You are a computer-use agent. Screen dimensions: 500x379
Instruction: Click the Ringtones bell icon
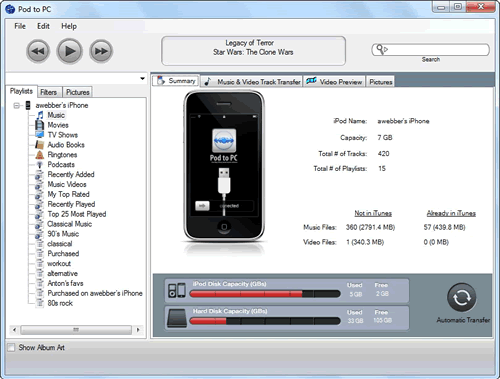tap(40, 155)
